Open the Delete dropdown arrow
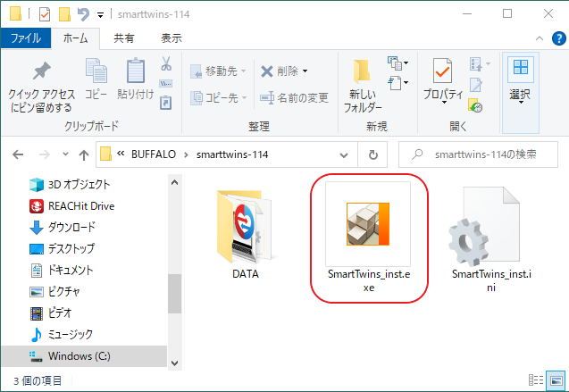The height and width of the screenshot is (392, 569). (305, 71)
